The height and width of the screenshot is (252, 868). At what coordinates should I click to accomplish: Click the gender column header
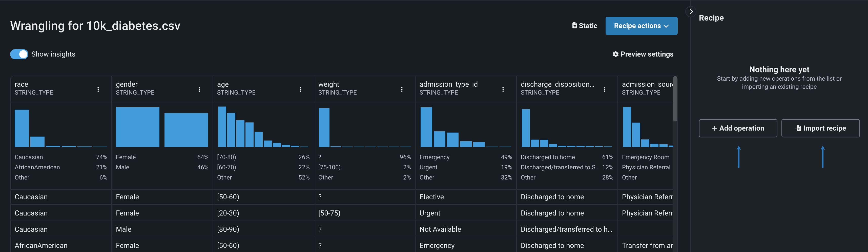127,84
